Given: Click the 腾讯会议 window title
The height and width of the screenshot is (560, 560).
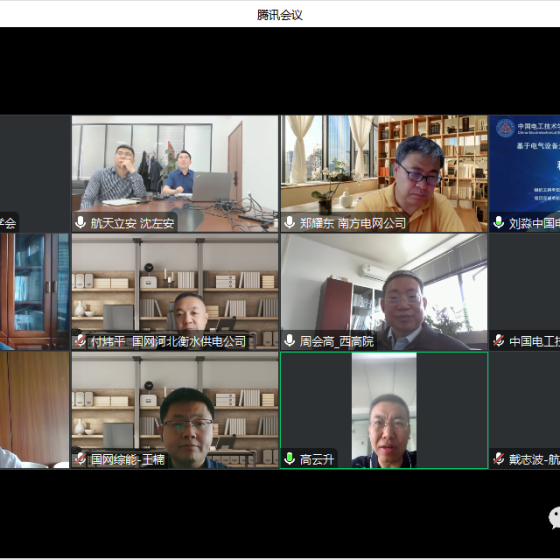Looking at the screenshot, I should (x=280, y=15).
